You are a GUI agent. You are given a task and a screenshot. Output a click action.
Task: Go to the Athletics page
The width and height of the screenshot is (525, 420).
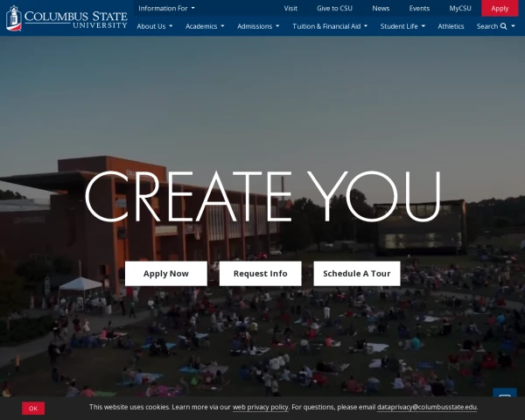click(x=451, y=26)
